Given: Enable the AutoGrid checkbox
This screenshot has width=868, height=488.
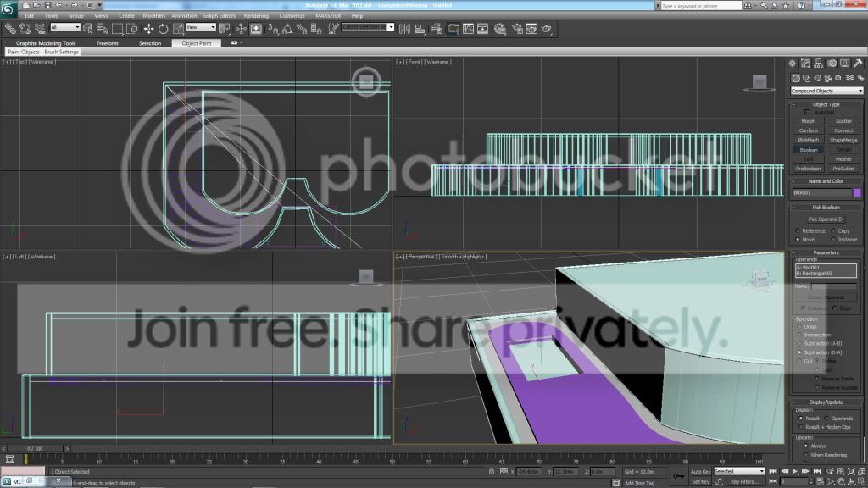Looking at the screenshot, I should tap(808, 113).
